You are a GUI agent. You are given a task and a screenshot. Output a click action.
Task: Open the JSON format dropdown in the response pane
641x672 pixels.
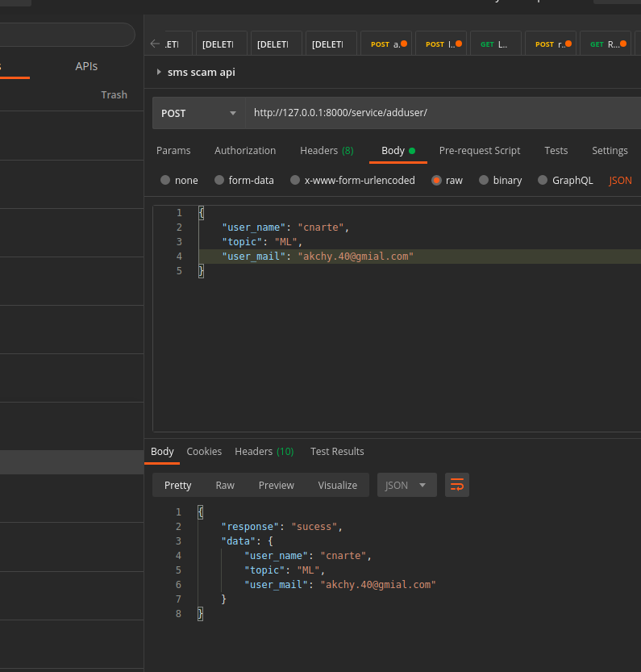[406, 485]
